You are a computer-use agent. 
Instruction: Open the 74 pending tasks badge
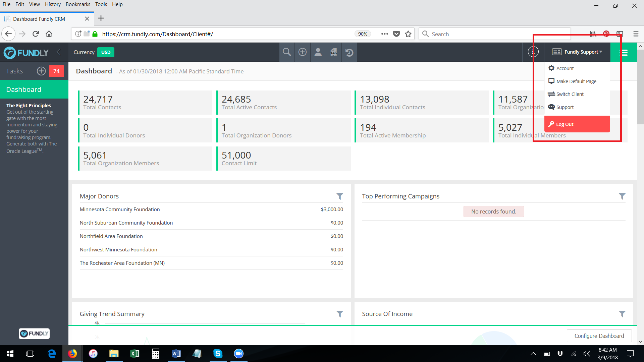56,71
